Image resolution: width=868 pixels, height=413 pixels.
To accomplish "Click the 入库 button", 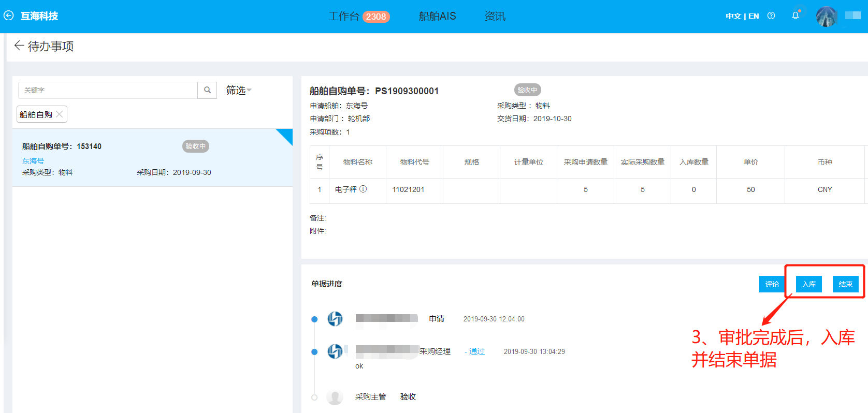I will 809,284.
